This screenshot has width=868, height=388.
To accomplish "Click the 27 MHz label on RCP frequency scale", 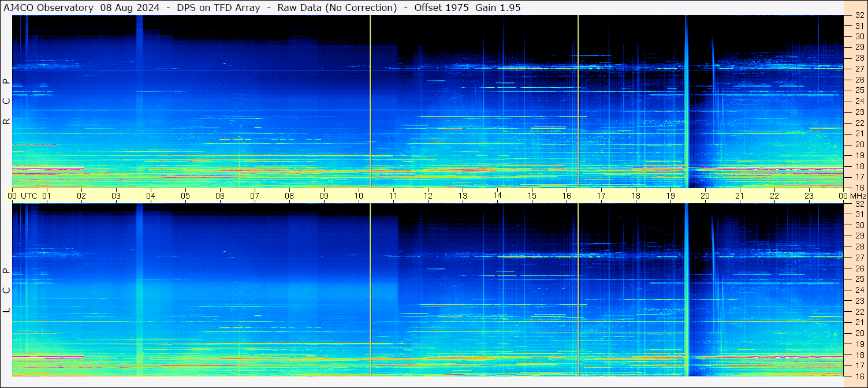I will (859, 68).
